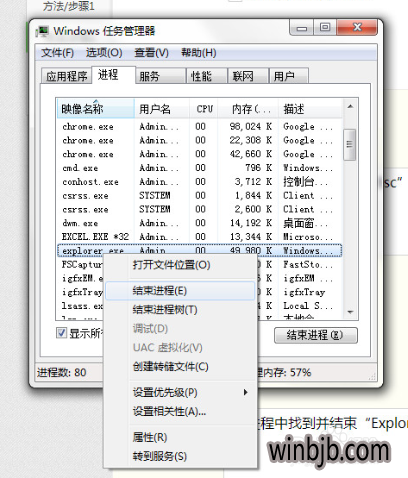Image resolution: width=408 pixels, height=478 pixels.
Task: Choose 结束进程(E) in context menu
Action: point(180,291)
